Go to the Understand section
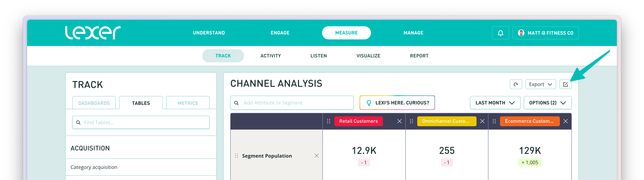Viewport: 644px width, 180px height. click(x=209, y=33)
